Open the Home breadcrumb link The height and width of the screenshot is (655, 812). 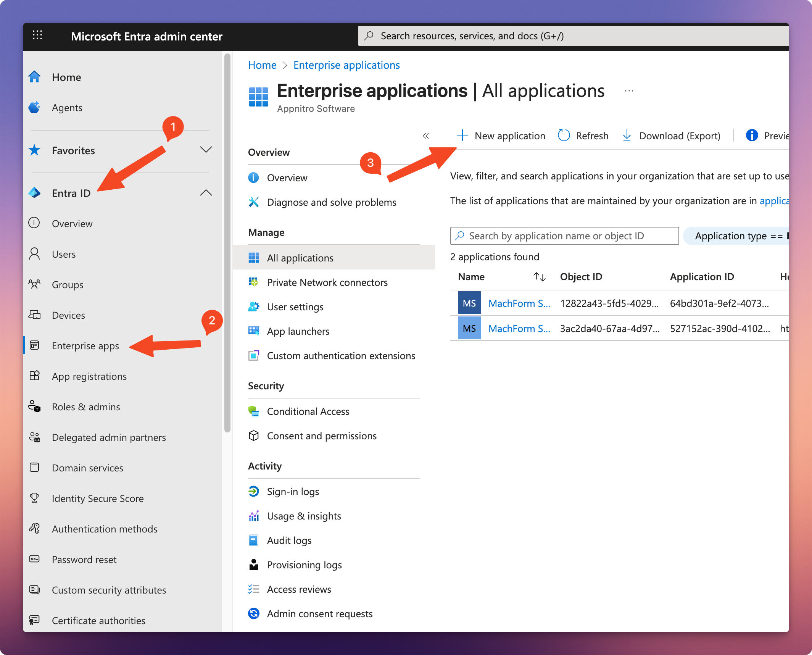click(262, 65)
